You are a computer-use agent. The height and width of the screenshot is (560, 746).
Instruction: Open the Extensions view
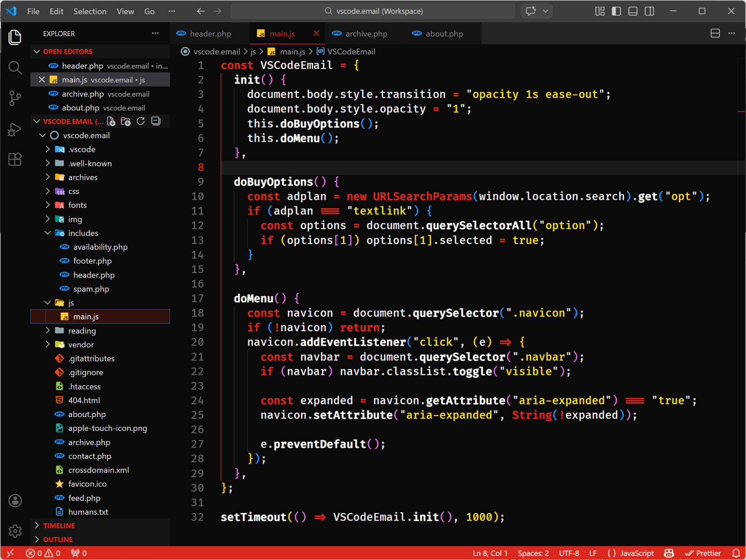[x=15, y=159]
